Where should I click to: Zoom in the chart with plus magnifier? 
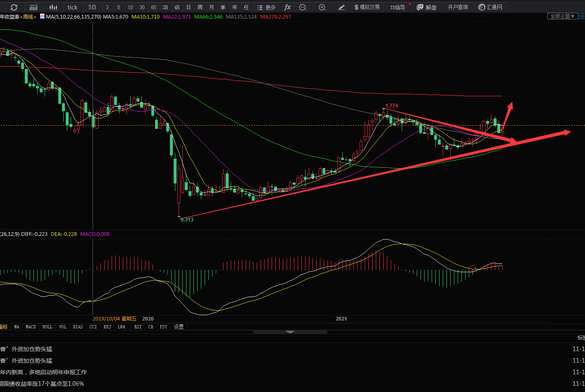(x=322, y=7)
